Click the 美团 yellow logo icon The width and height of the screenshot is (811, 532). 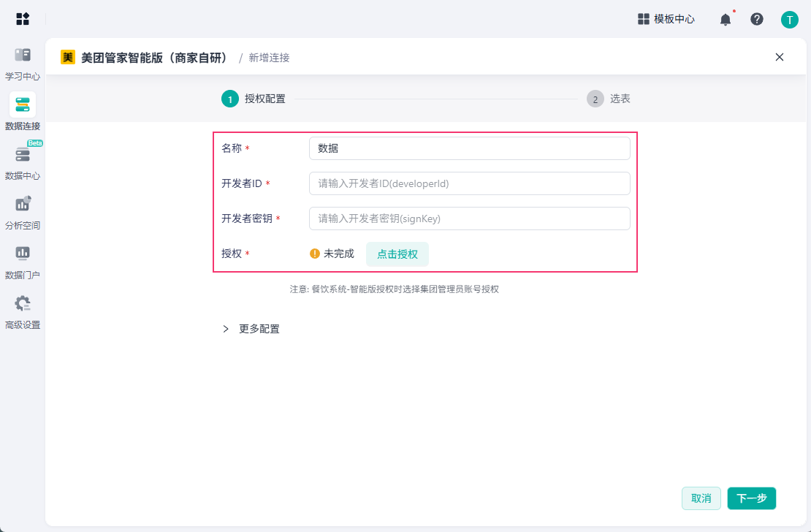click(x=68, y=57)
